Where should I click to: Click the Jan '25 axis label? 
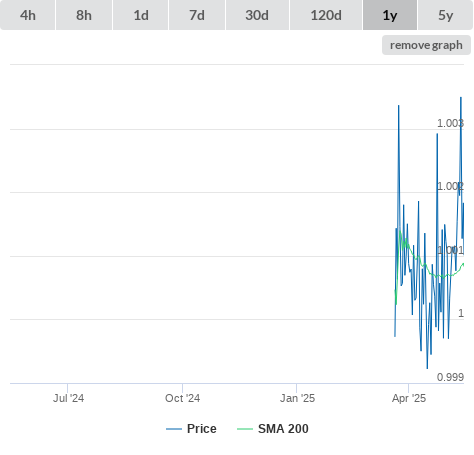297,398
